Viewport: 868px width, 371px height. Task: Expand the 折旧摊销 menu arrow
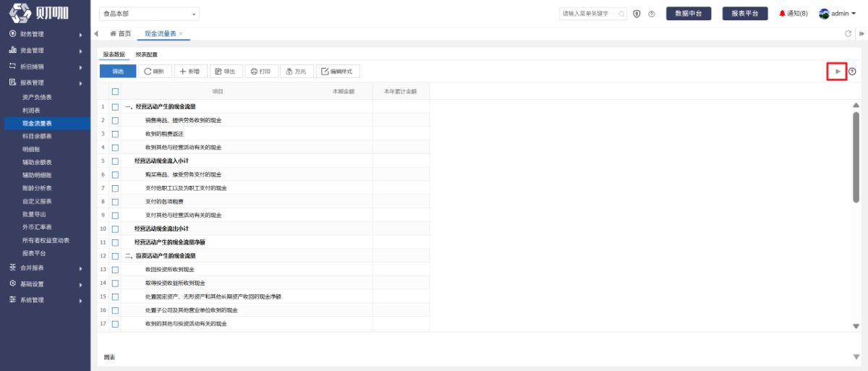point(81,67)
